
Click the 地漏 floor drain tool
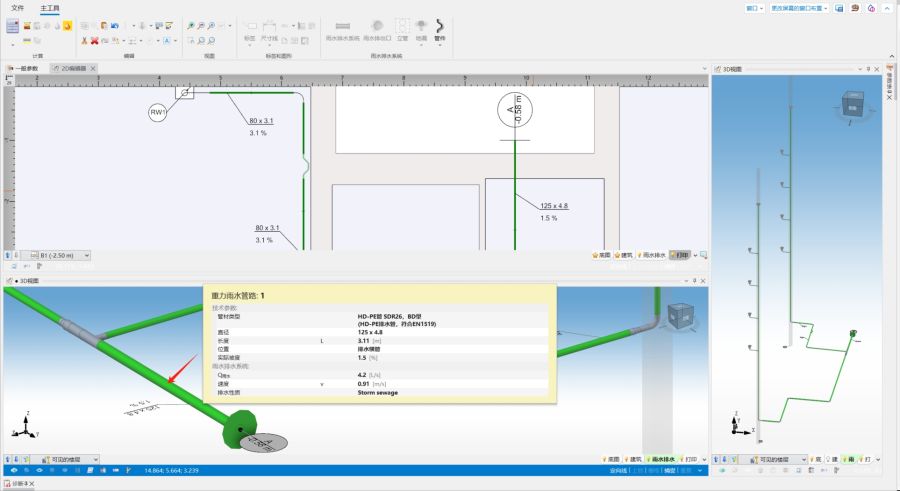pyautogui.click(x=421, y=30)
